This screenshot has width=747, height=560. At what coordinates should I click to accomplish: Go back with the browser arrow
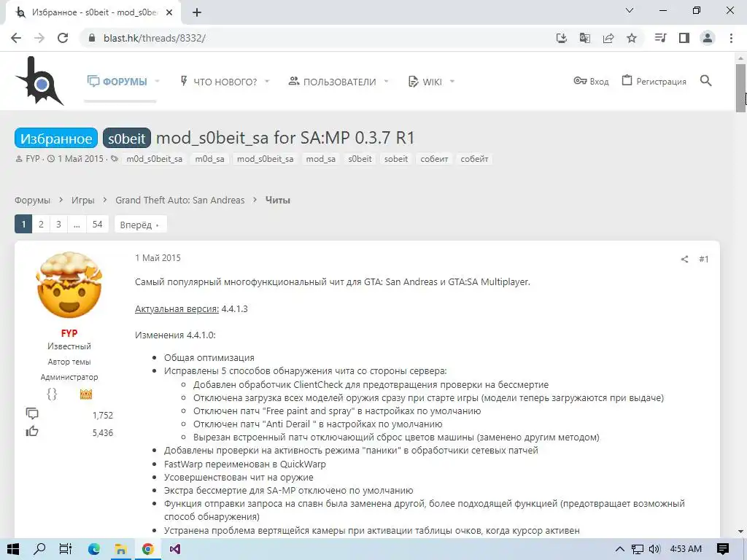(16, 38)
